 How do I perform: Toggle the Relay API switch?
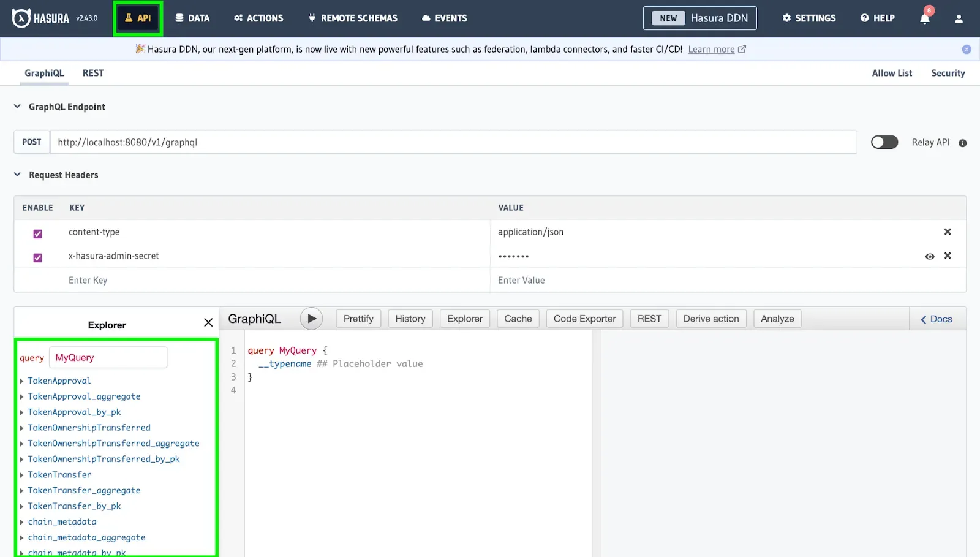pos(884,142)
